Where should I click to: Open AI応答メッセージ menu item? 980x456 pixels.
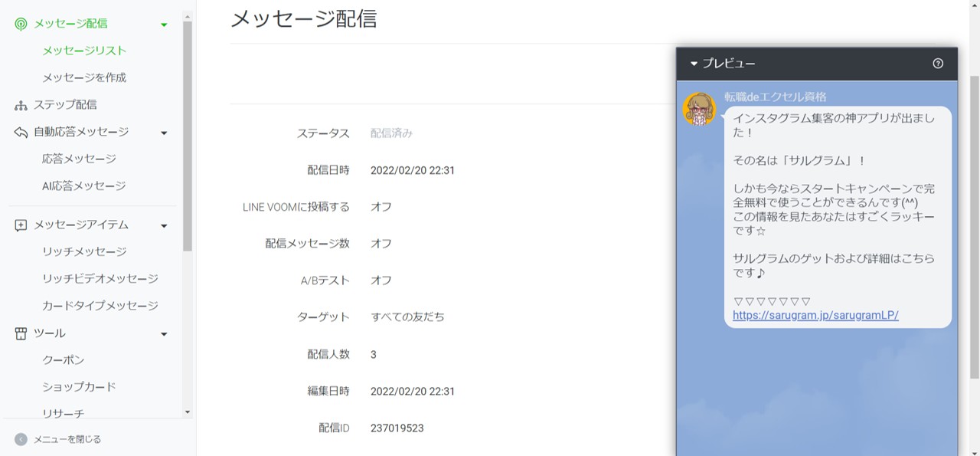[x=84, y=185]
